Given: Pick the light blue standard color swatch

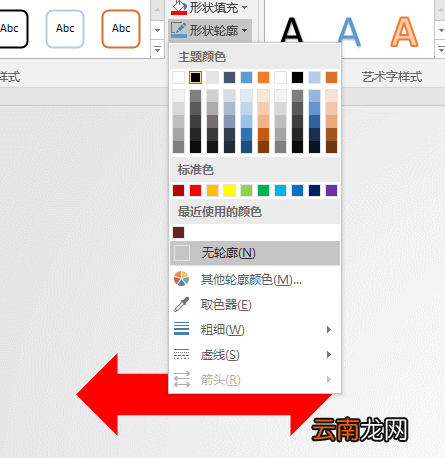Looking at the screenshot, I should [x=280, y=191].
